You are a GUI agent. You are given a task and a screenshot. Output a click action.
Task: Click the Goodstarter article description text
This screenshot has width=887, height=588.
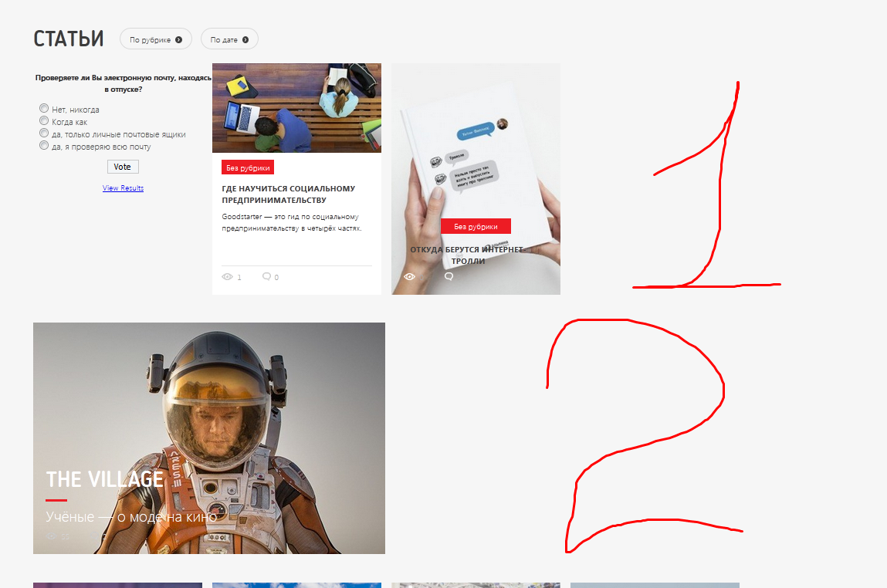pos(291,223)
